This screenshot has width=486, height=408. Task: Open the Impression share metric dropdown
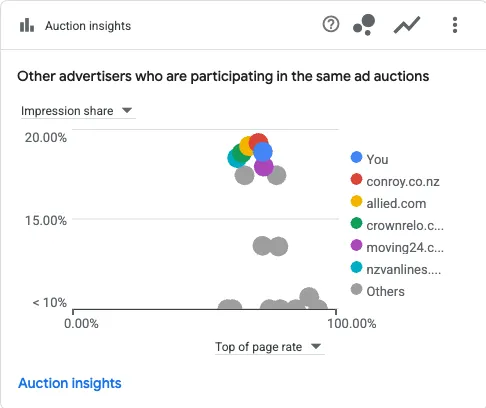(x=78, y=111)
